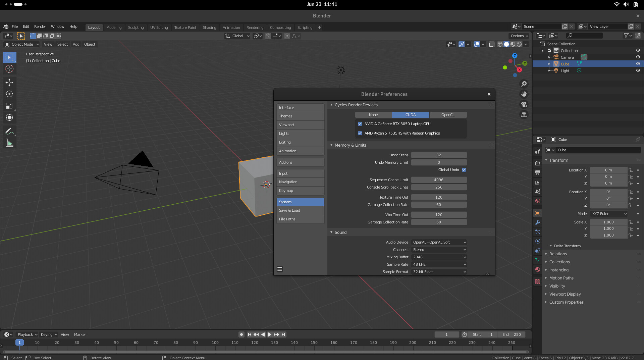Click the Sequencer Cache Limit field

(x=439, y=180)
